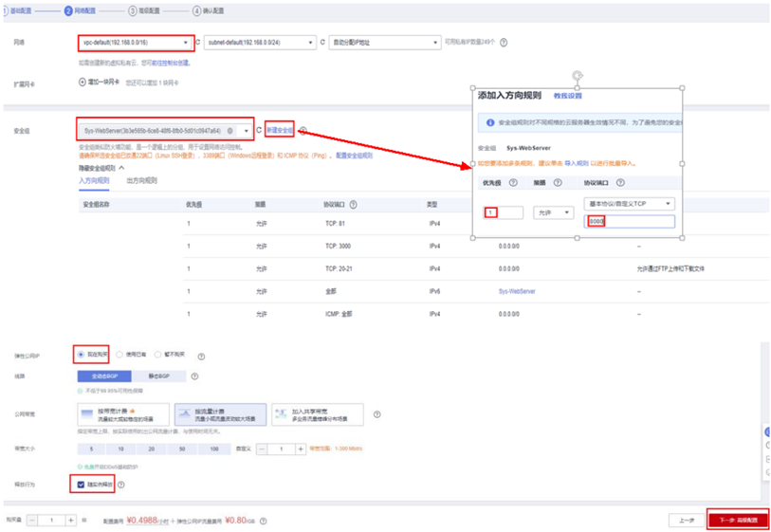The height and width of the screenshot is (532, 771).
Task: Collapse 隐藏安全组规则 section chevron
Action: [121, 168]
